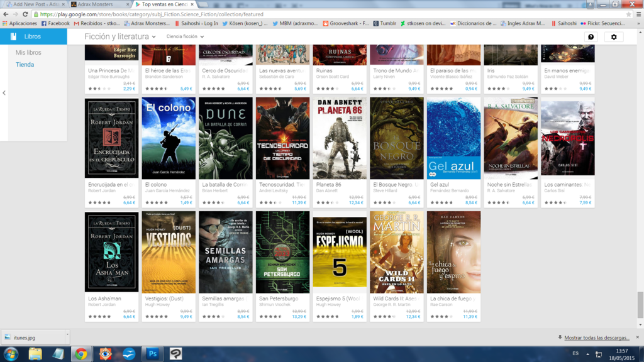
Task: Open the Necrópolis book cover
Action: (x=568, y=137)
